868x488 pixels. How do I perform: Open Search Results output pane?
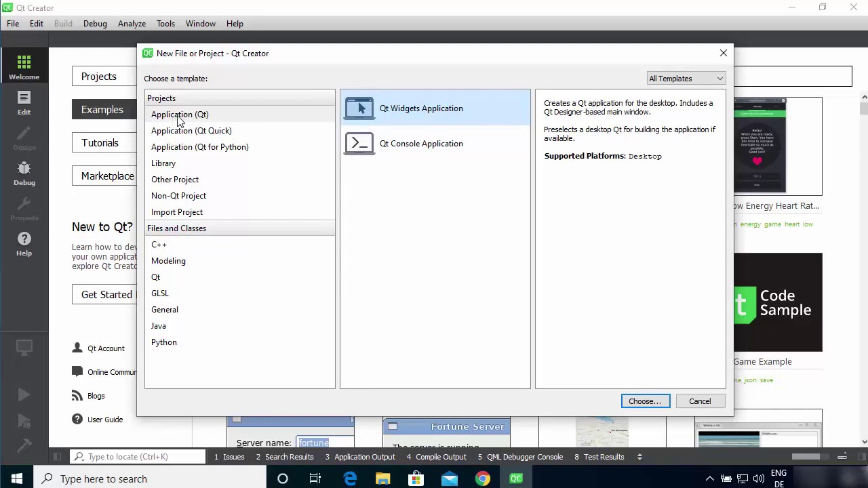point(285,457)
